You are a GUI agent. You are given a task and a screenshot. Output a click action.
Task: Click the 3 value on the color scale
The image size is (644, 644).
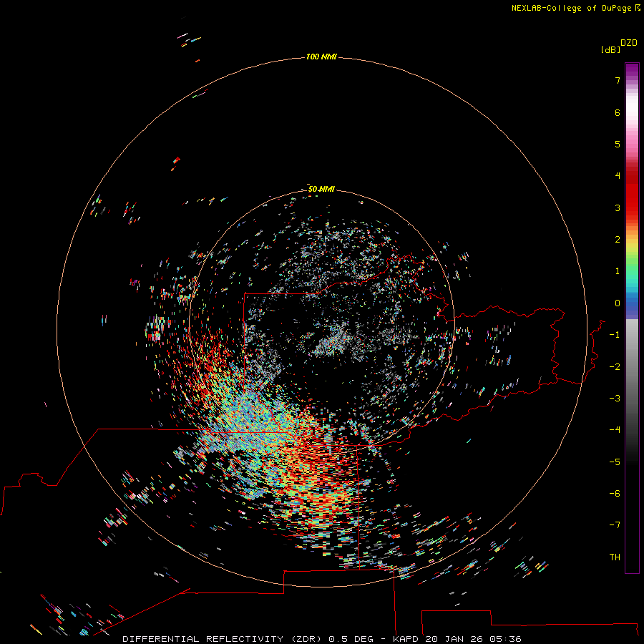[x=618, y=208]
